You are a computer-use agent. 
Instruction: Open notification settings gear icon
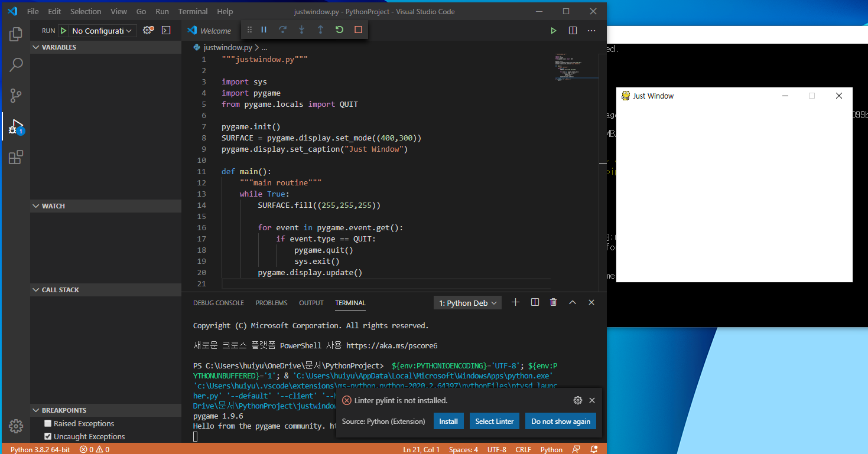point(578,400)
